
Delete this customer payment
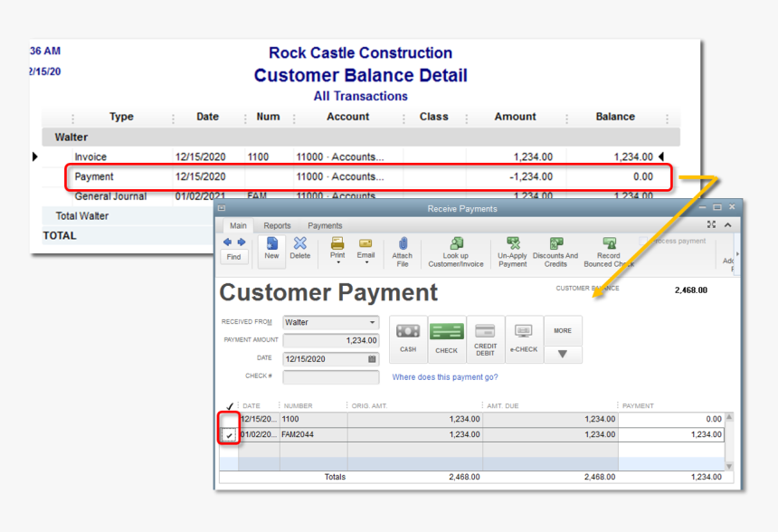[300, 248]
